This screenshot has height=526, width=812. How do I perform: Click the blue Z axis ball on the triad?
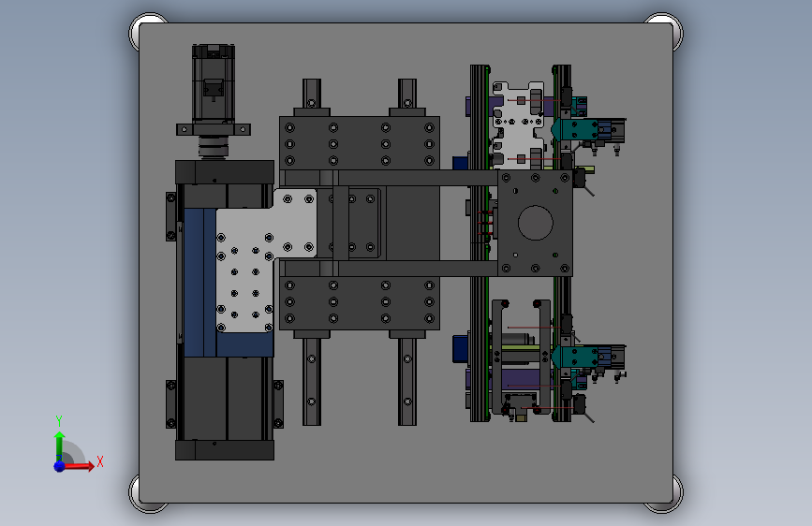(x=60, y=466)
